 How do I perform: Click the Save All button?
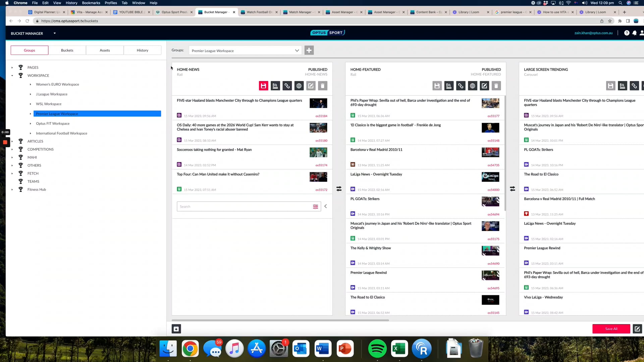click(x=611, y=329)
